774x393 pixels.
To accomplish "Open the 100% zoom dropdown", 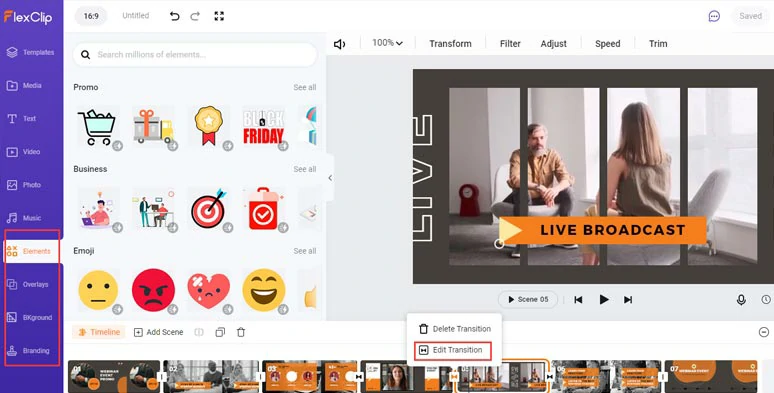I will pyautogui.click(x=387, y=43).
